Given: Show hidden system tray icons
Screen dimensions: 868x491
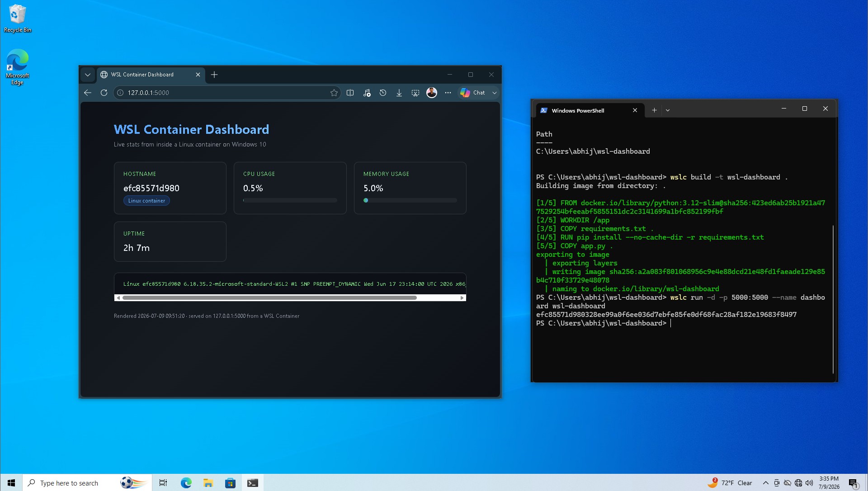Looking at the screenshot, I should point(766,483).
